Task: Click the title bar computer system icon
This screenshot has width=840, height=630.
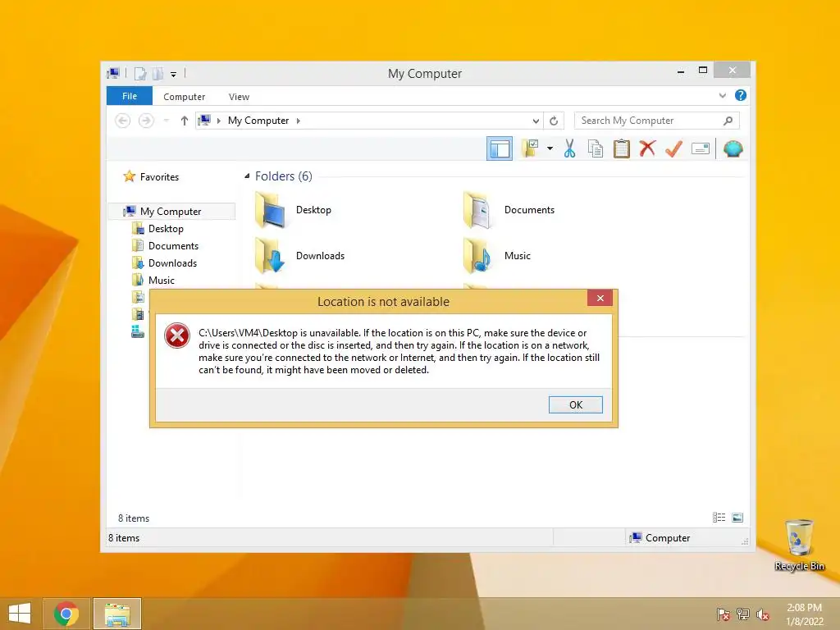Action: click(113, 73)
